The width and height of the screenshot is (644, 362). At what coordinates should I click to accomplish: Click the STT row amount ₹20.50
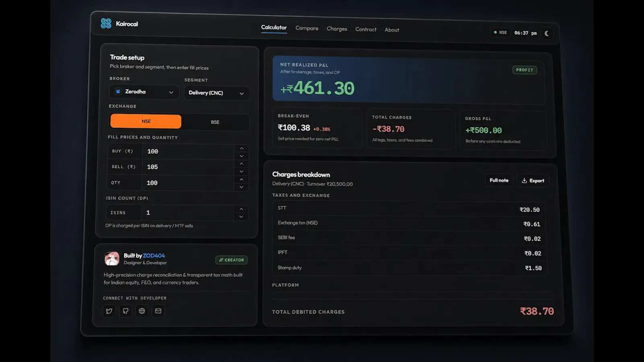530,210
